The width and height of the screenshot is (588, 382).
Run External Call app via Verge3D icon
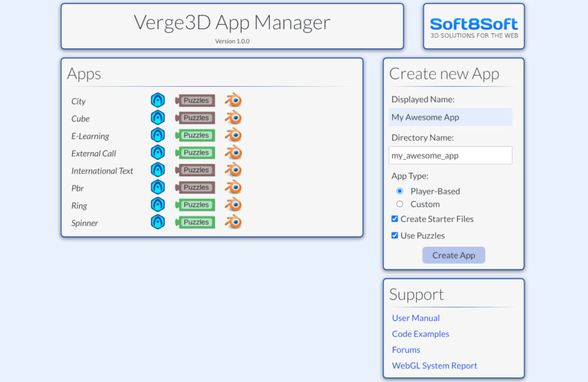pos(158,153)
